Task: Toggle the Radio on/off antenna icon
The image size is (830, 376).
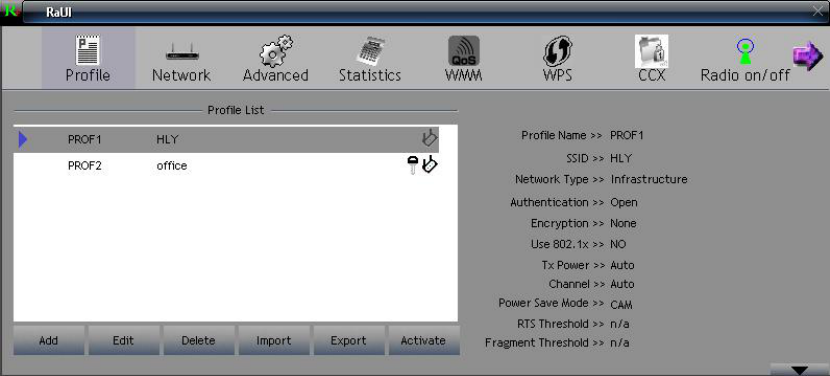Action: (x=745, y=52)
